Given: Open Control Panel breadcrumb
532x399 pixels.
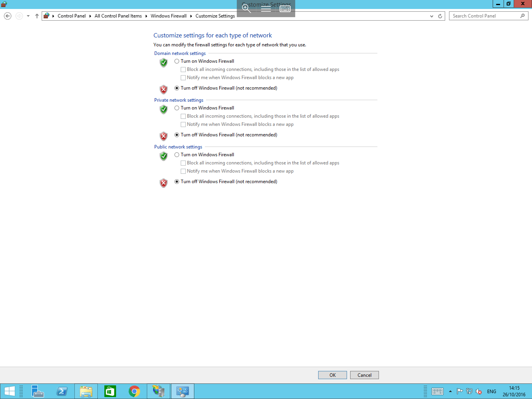Looking at the screenshot, I should click(71, 16).
